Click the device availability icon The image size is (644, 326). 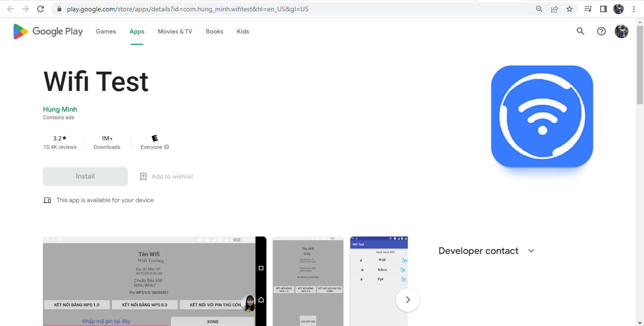[x=47, y=200]
